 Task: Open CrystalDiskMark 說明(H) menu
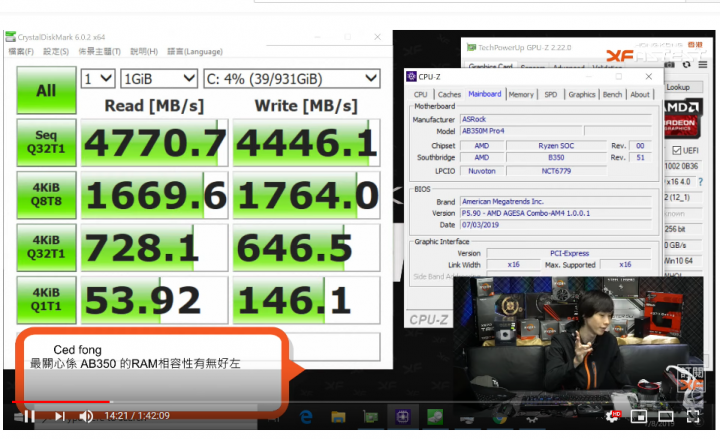144,51
